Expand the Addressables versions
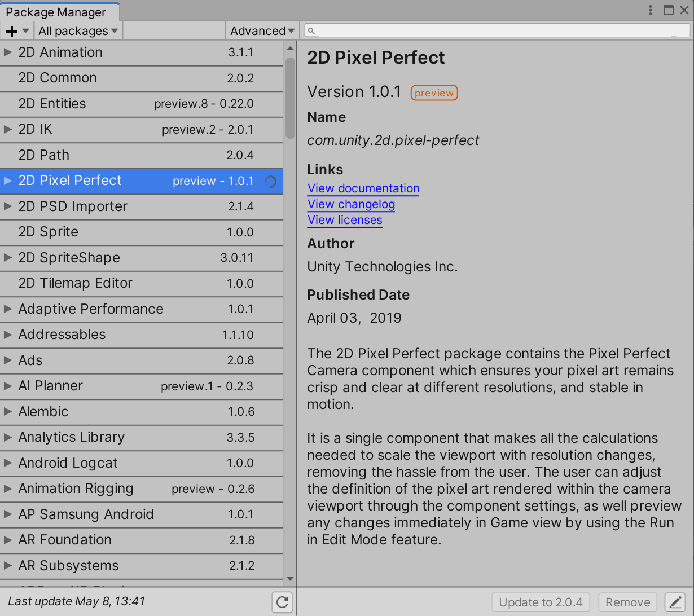Screen dimensions: 694x616 (x=8, y=335)
